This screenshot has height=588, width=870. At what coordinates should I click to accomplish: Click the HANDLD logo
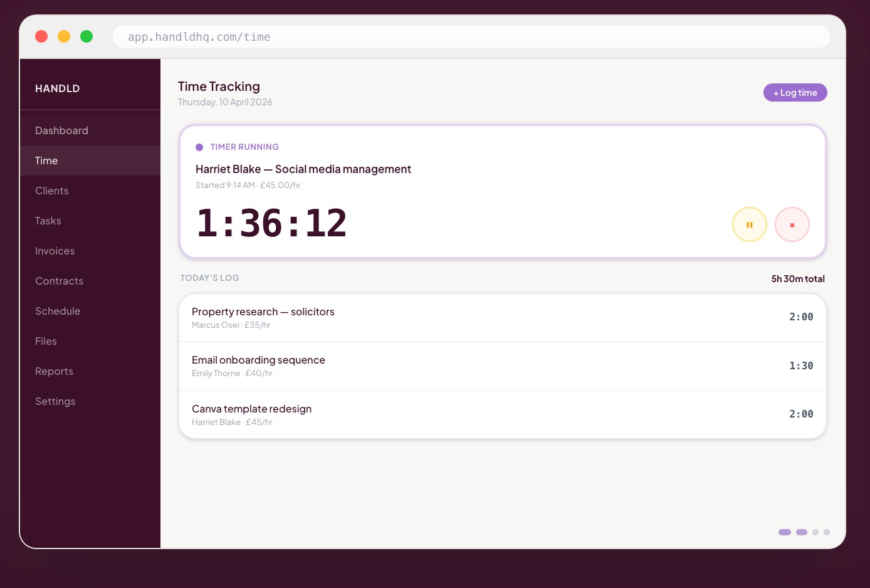pyautogui.click(x=58, y=88)
